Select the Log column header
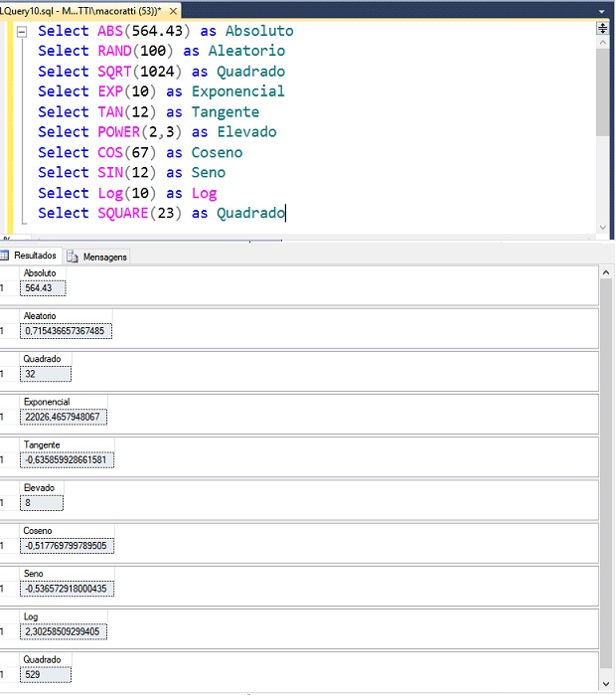 click(64, 617)
